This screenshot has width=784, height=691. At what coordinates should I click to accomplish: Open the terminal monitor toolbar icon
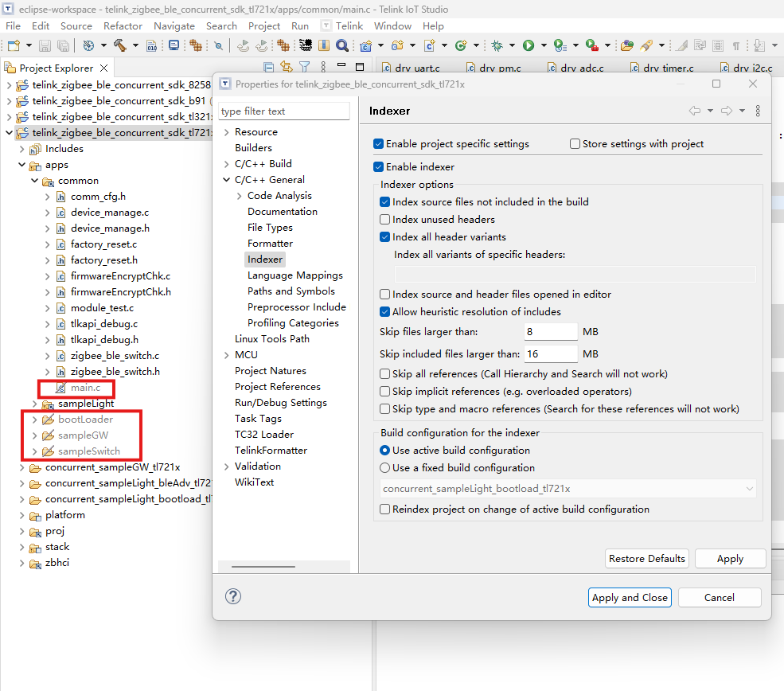[174, 45]
